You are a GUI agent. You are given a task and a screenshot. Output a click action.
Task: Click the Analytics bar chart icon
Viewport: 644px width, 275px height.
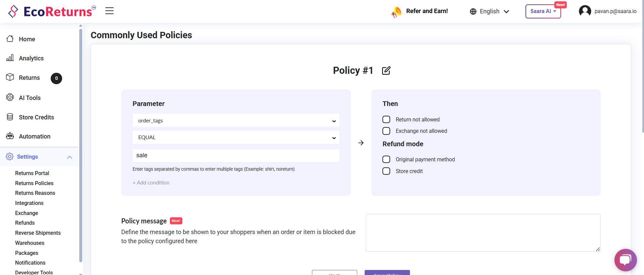point(10,58)
